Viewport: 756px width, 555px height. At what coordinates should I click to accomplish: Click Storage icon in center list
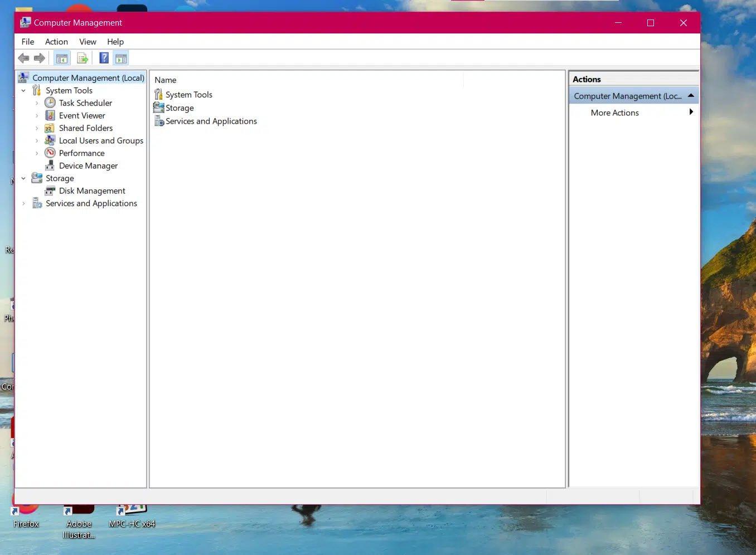click(159, 108)
